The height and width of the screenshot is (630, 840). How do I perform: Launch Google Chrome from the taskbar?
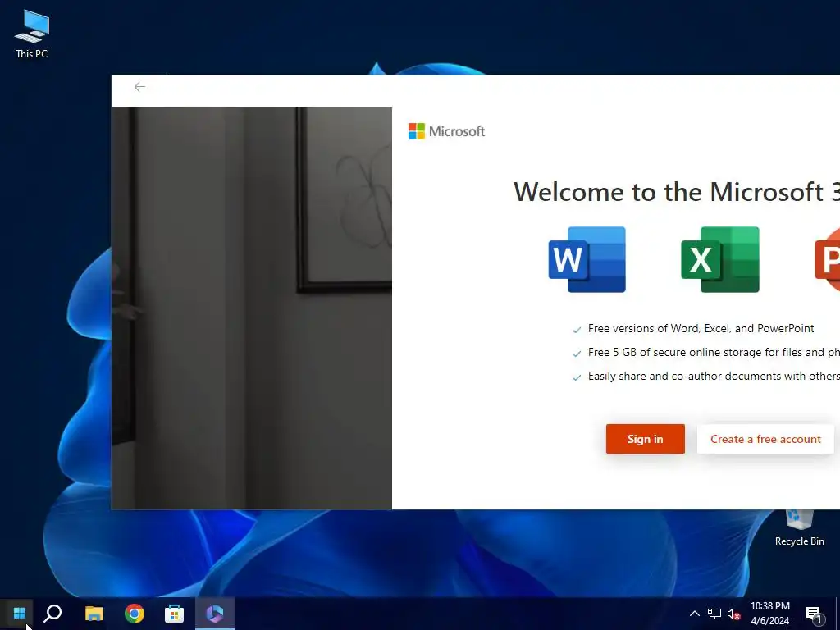pos(134,613)
